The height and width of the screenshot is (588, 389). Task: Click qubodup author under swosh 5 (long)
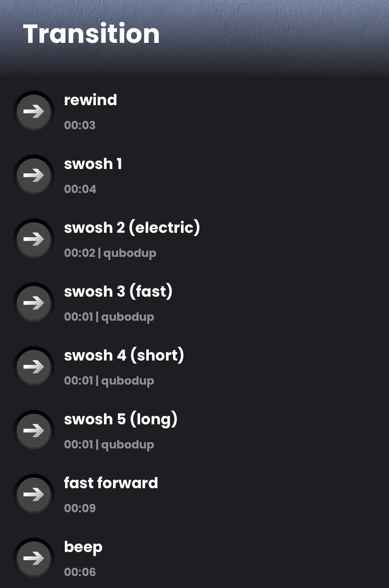127,444
